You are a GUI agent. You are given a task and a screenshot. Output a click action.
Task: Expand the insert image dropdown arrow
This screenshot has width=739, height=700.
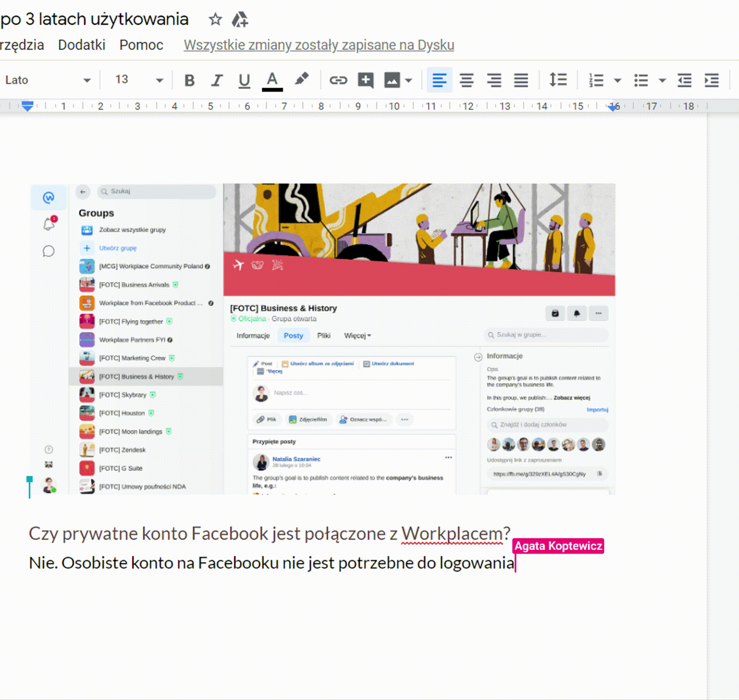tap(408, 81)
